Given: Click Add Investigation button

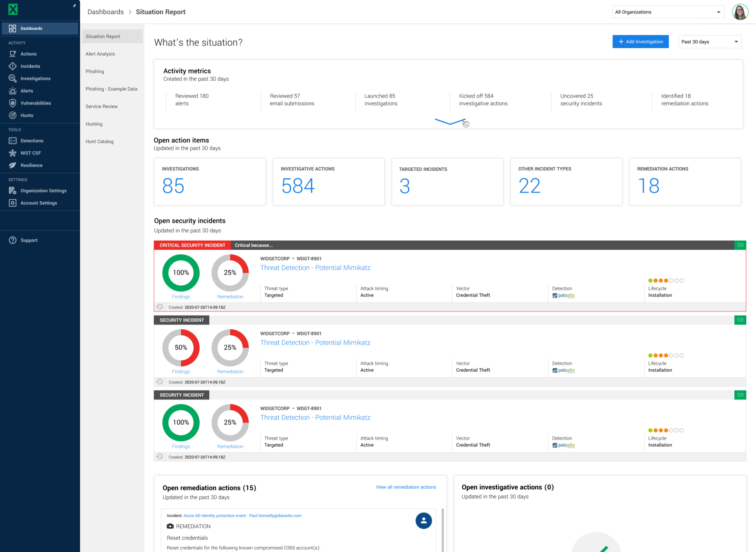Looking at the screenshot, I should 640,42.
